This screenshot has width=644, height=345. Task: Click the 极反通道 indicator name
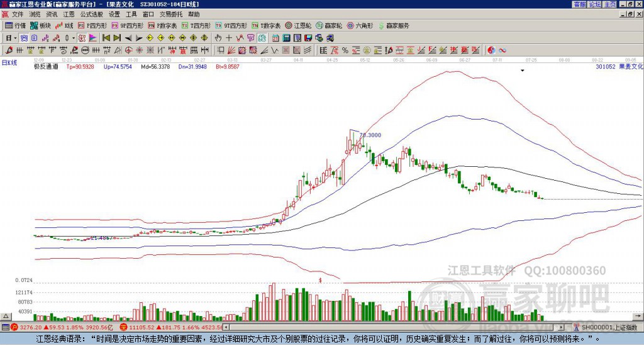[x=46, y=67]
